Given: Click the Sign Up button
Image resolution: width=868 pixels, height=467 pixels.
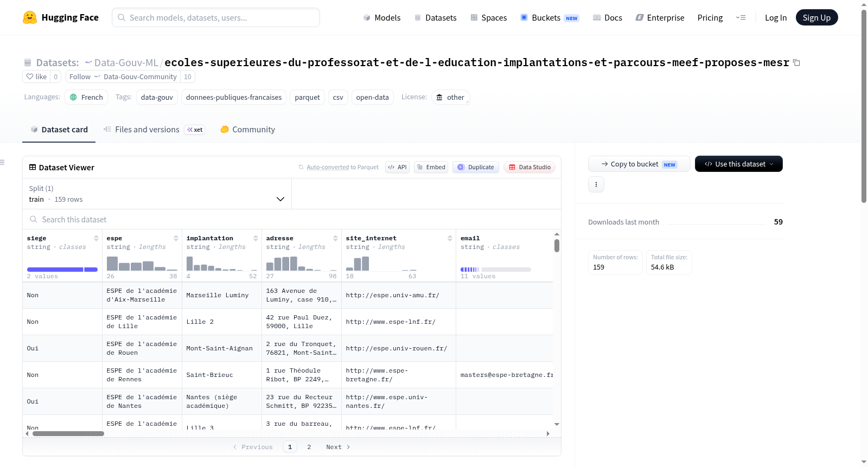Looking at the screenshot, I should click(x=816, y=17).
